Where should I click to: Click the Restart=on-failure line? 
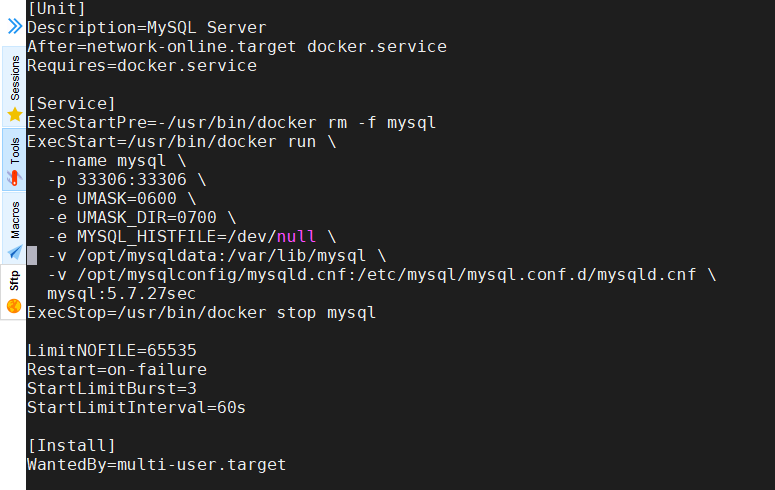[117, 369]
